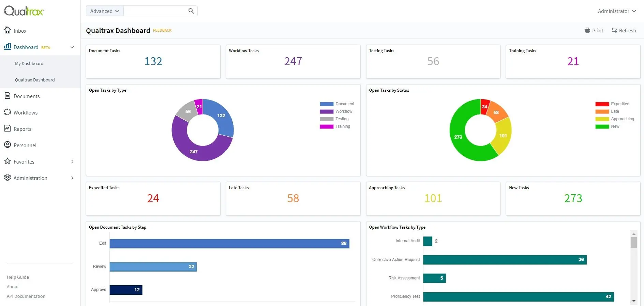Open the Administrator user menu
Image resolution: width=644 pixels, height=306 pixels.
point(617,11)
